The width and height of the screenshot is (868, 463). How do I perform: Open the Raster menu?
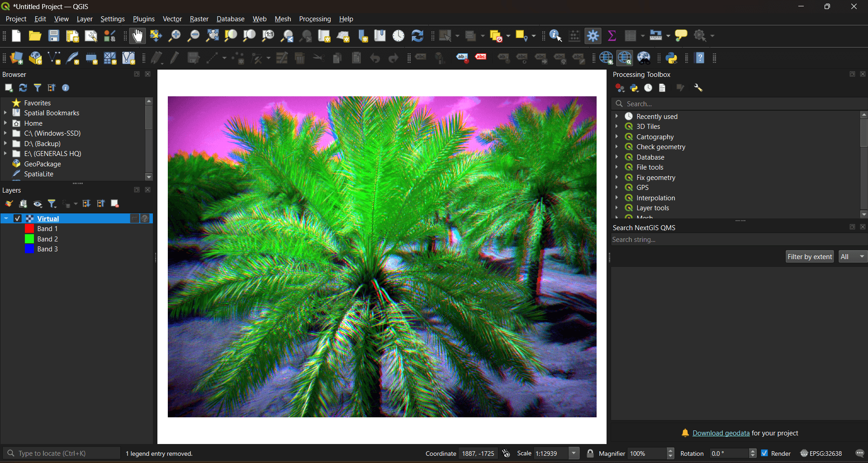pyautogui.click(x=199, y=19)
